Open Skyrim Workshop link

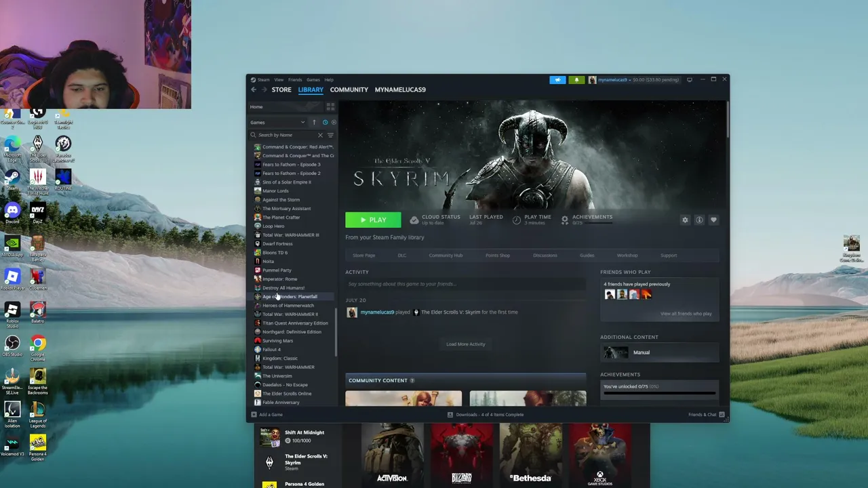(627, 256)
